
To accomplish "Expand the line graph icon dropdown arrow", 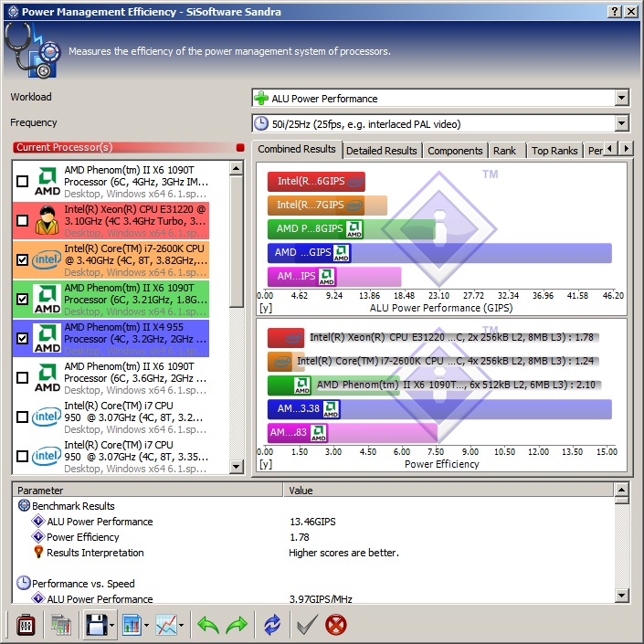I will coord(182,626).
